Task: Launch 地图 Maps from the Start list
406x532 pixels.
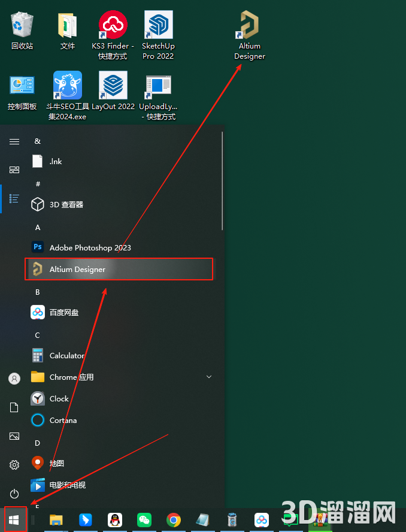Action: click(120, 463)
